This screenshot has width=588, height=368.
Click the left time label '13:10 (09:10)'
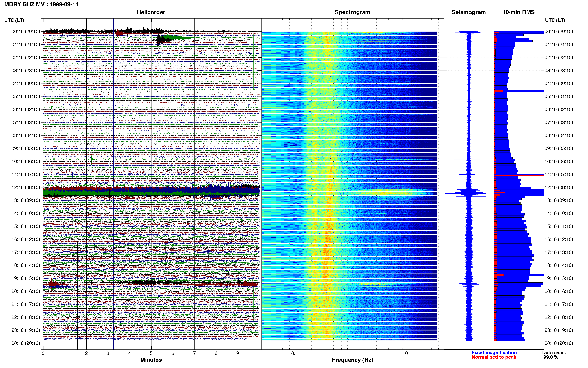[x=26, y=200]
